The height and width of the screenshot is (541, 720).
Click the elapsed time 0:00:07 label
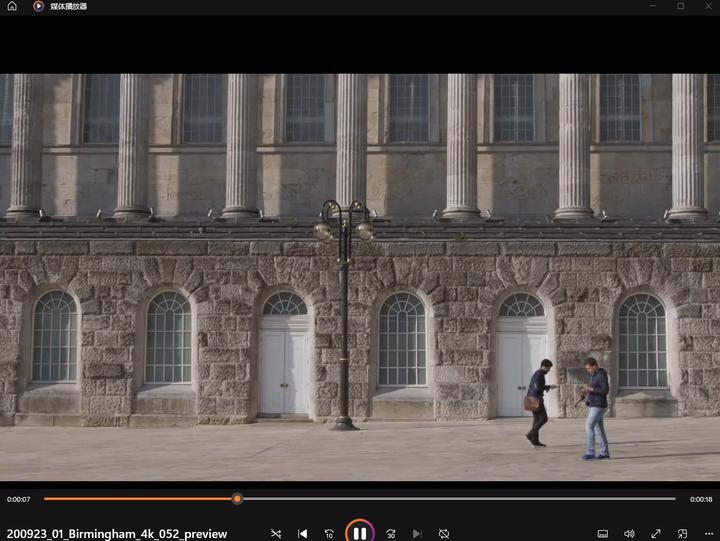[x=19, y=499]
